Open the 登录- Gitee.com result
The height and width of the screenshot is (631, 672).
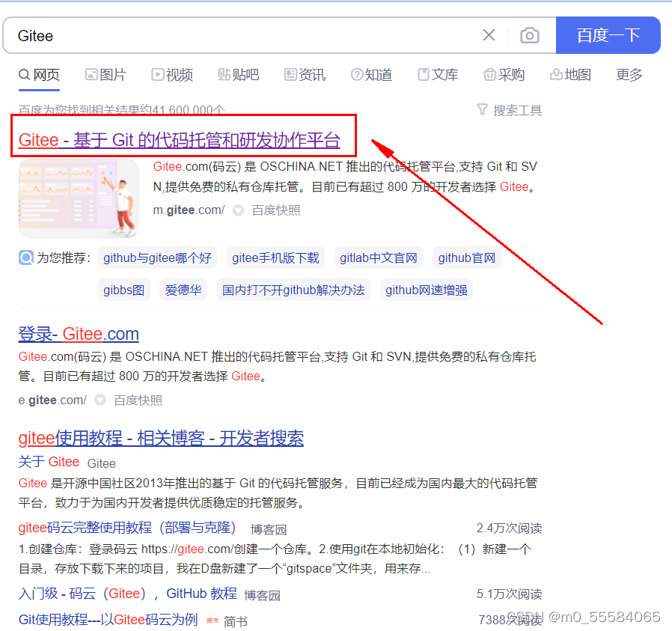(x=79, y=334)
